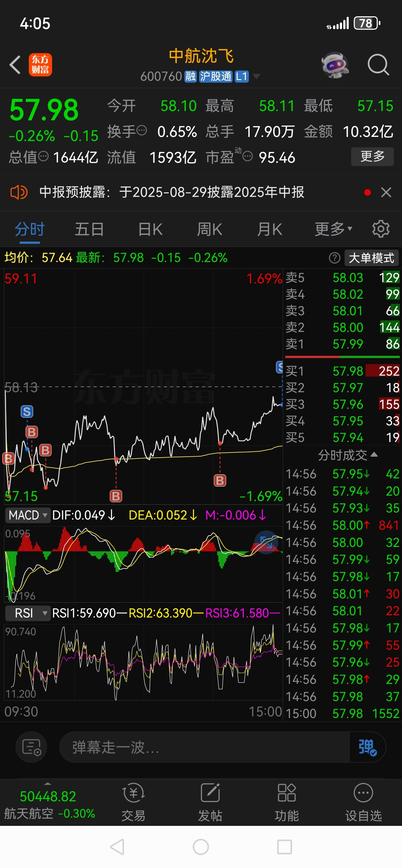
Task: Select the 买2 57.97 order row
Action: point(342,387)
